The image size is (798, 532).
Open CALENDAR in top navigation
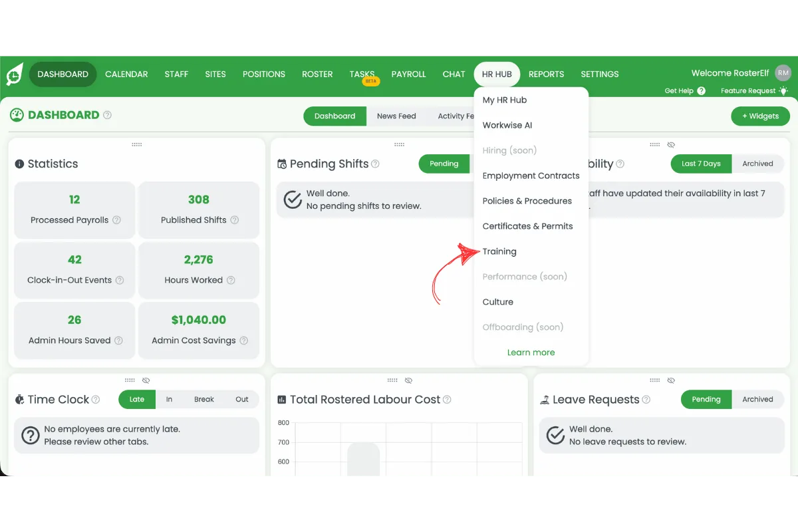coord(126,74)
